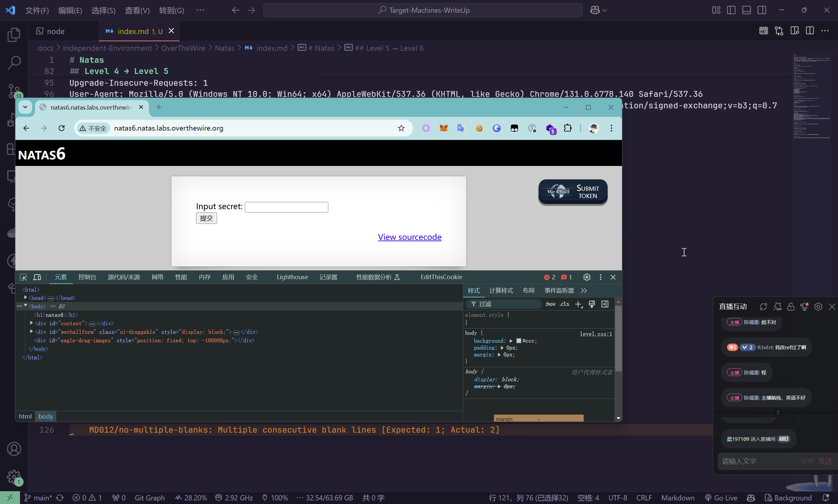
Task: Expand the wechallform div node
Action: click(31, 332)
